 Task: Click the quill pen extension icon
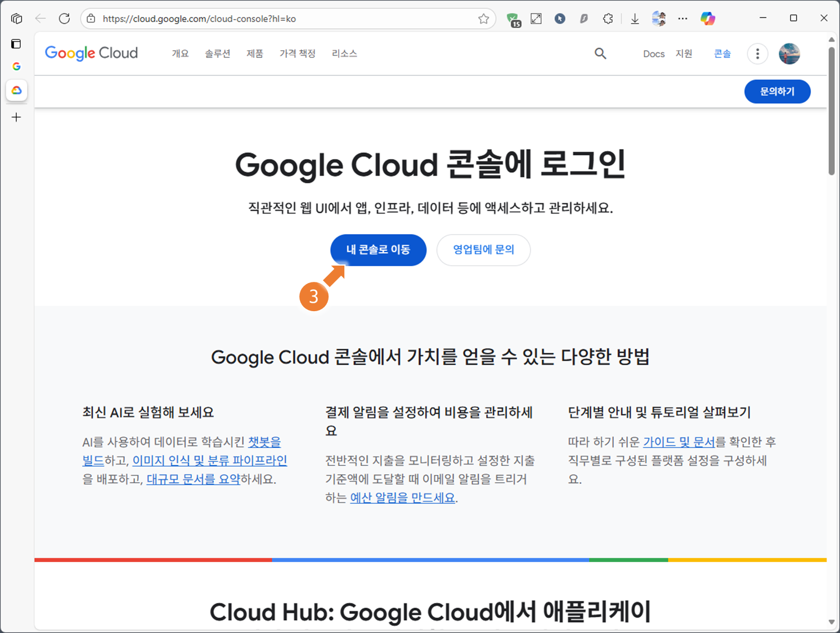coord(584,19)
